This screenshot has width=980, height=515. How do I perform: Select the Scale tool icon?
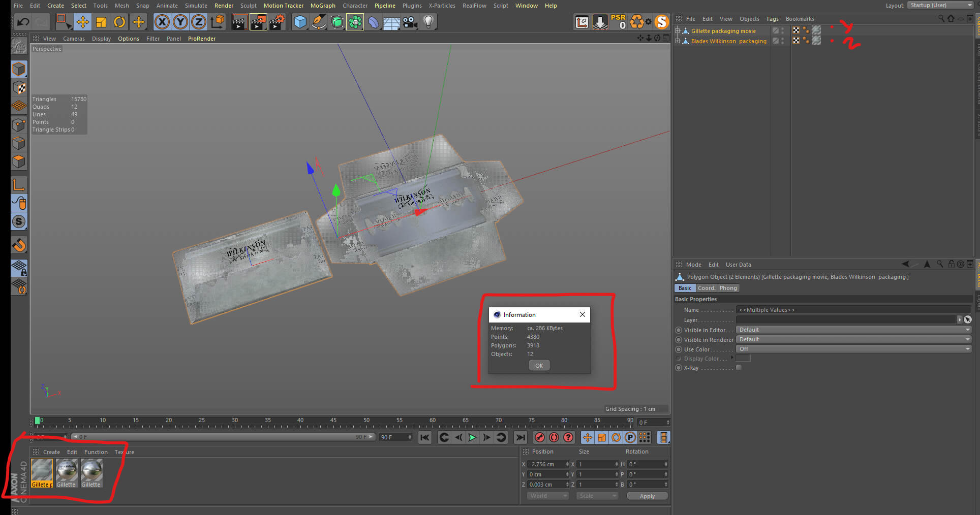coord(101,22)
